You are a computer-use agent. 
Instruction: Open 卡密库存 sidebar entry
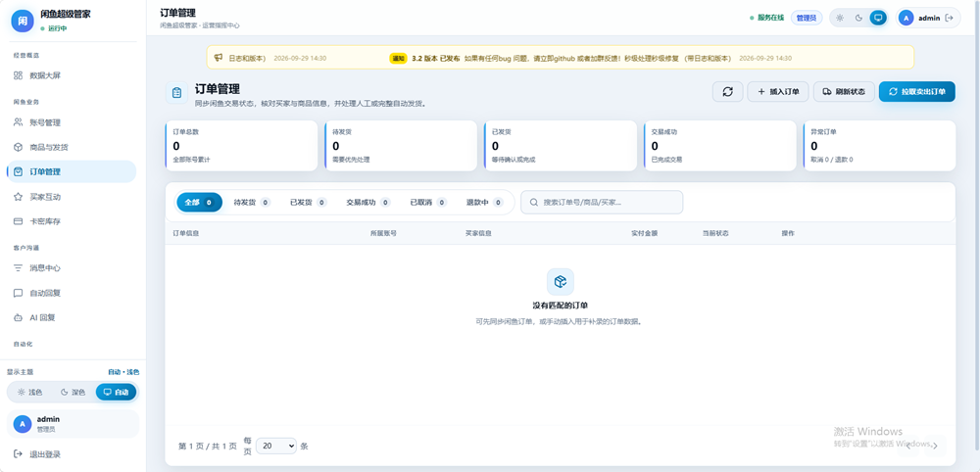[x=72, y=221]
